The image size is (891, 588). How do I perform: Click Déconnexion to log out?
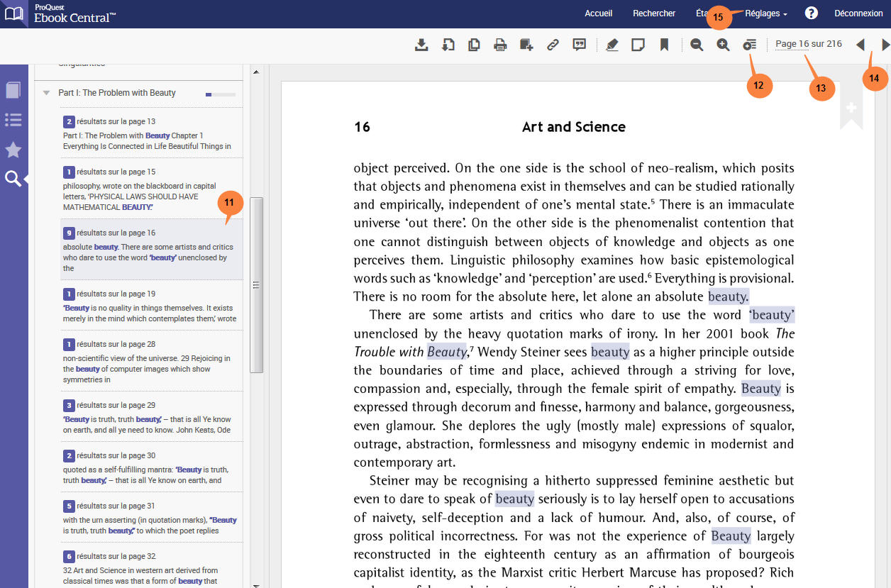(858, 13)
